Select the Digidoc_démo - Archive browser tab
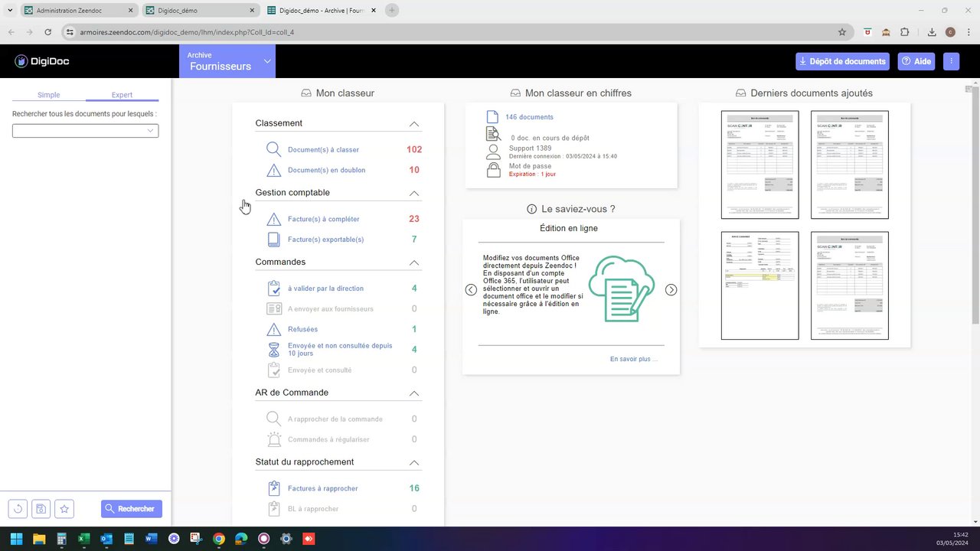980x551 pixels. (322, 11)
